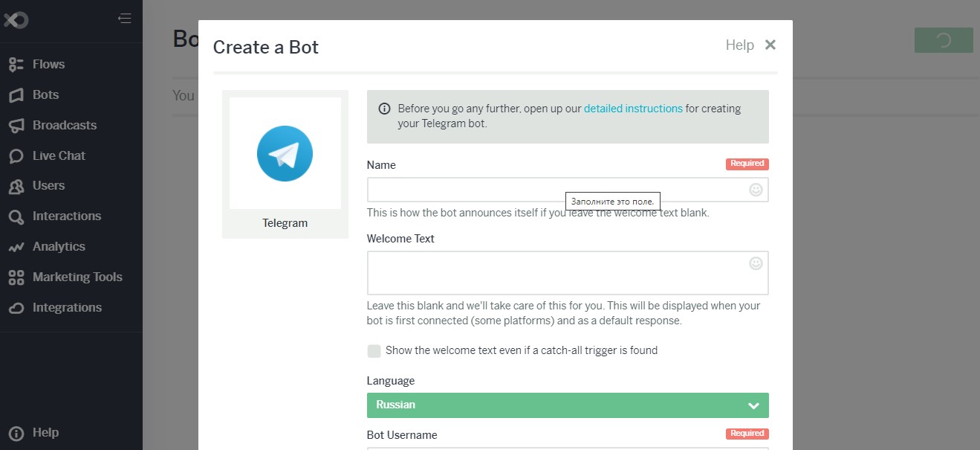Viewport: 980px width, 450px height.
Task: Click the Telegram label under logo
Action: coord(285,223)
